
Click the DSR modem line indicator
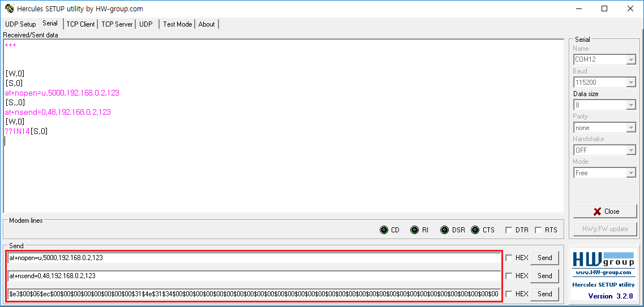444,230
